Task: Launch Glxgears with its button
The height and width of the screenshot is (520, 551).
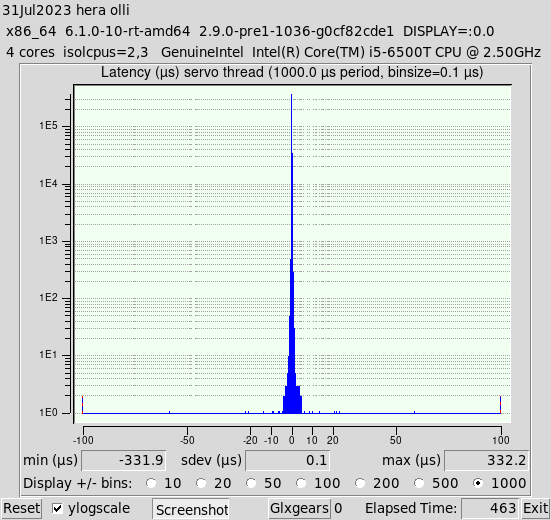Action: 299,508
